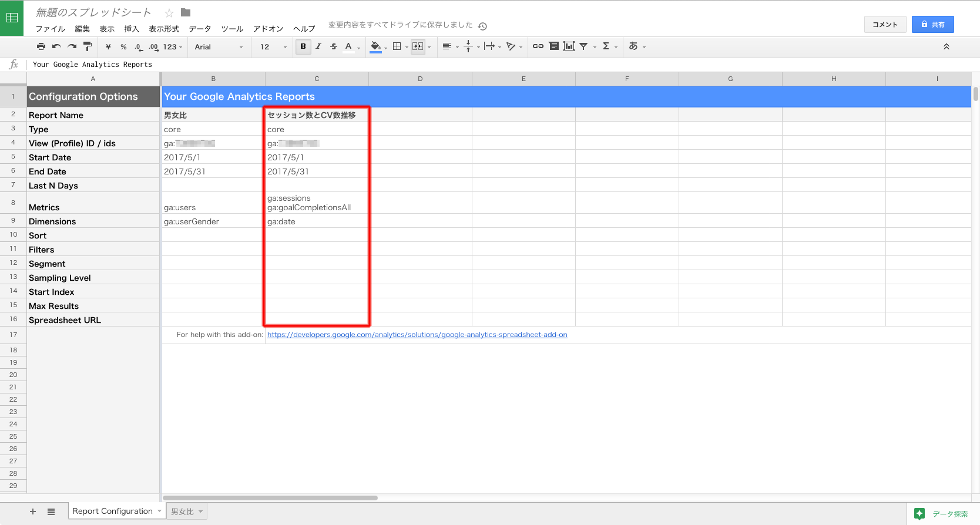Click the コメント button
Screen dimensions: 980x525
coord(885,24)
